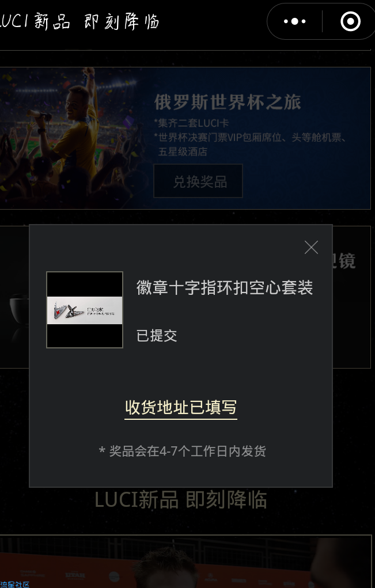The width and height of the screenshot is (375, 588).
Task: Close the prize popup with the X
Action: point(311,248)
